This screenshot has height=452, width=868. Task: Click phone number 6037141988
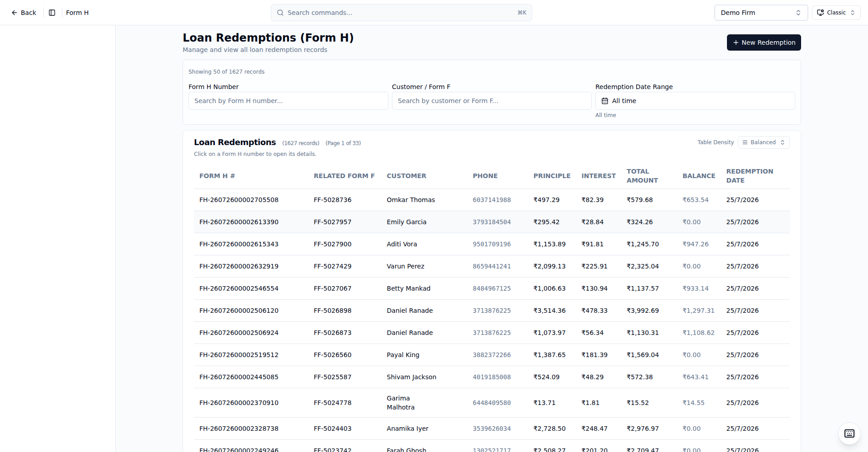[x=492, y=200]
